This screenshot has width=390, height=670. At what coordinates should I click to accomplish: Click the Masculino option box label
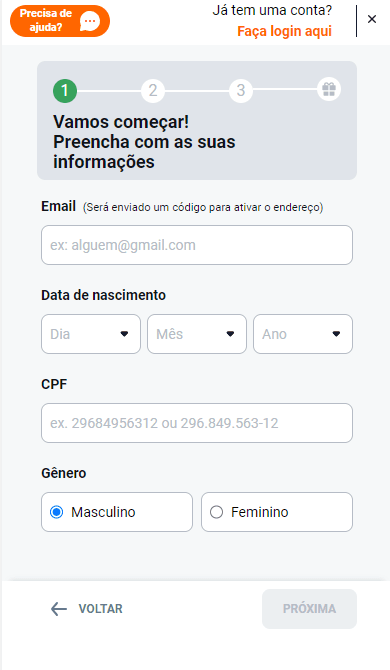click(103, 512)
